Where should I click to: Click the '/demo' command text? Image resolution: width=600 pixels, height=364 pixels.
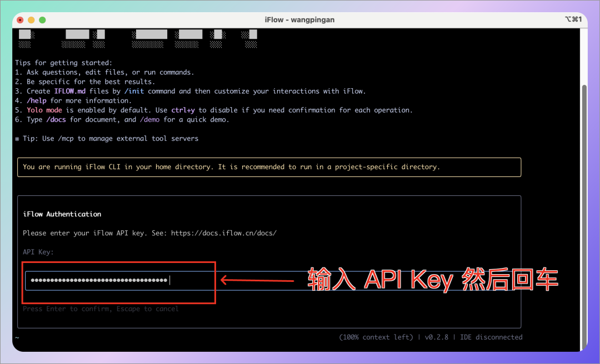tap(149, 120)
